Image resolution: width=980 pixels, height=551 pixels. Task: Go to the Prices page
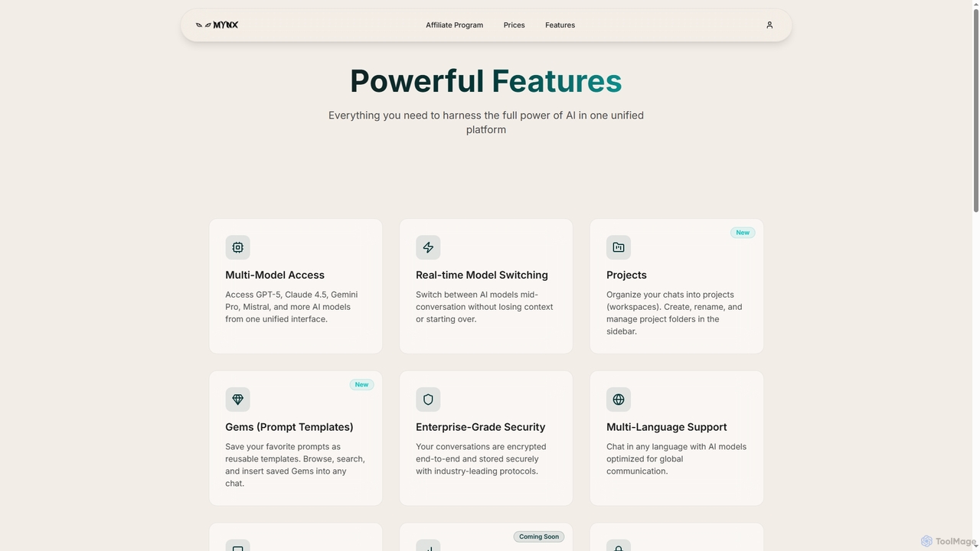514,25
